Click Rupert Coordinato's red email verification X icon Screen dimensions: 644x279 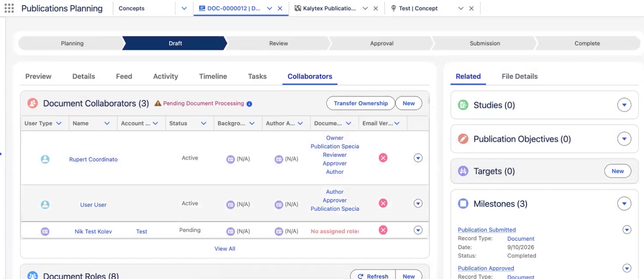(383, 158)
